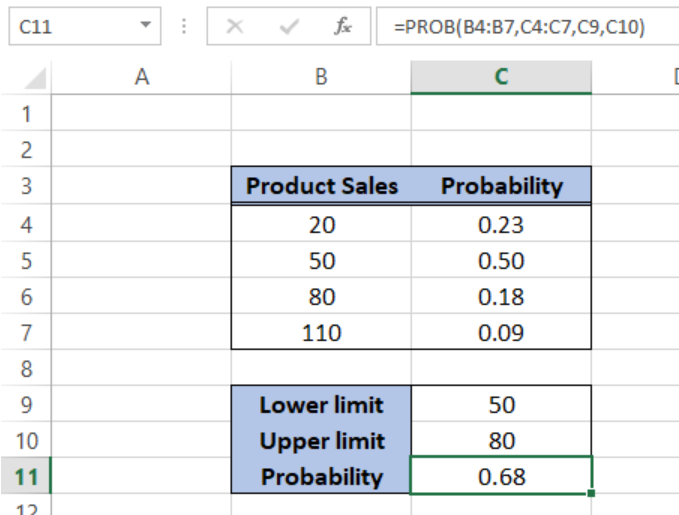Screen dimensions: 679x515
Task: Select empty cell B8
Action: click(x=321, y=368)
